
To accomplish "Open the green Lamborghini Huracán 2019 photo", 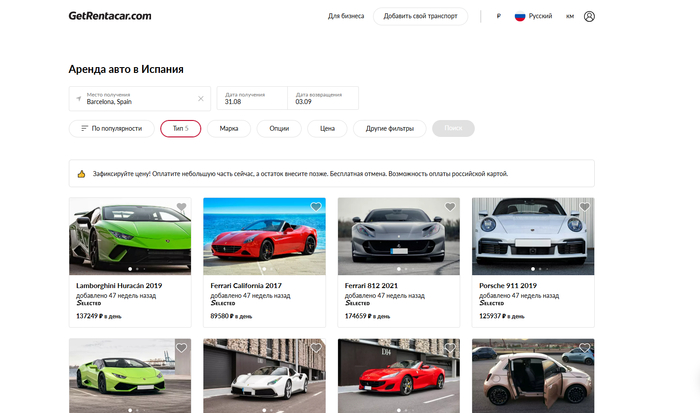I will (x=130, y=236).
